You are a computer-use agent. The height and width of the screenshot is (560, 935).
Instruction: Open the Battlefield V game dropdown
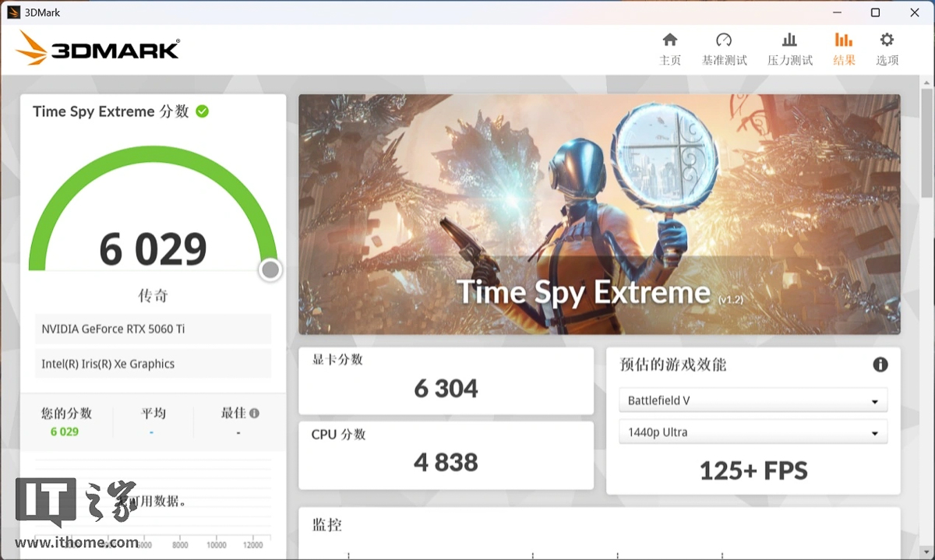pos(753,400)
